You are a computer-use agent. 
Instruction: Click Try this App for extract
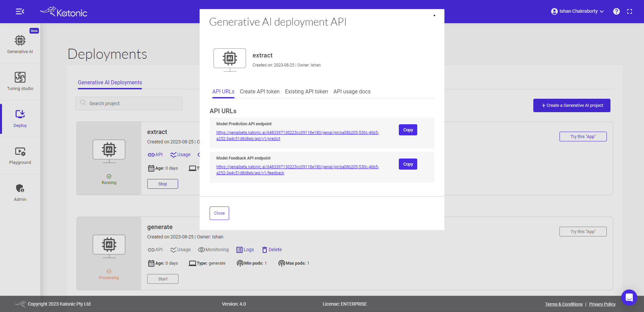(x=583, y=137)
